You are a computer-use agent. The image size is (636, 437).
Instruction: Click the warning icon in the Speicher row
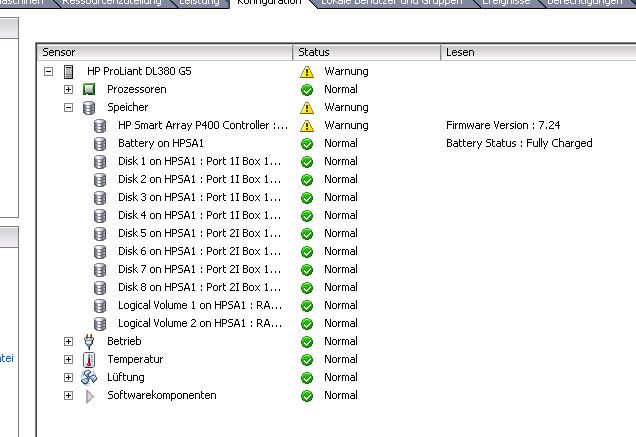pyautogui.click(x=307, y=108)
